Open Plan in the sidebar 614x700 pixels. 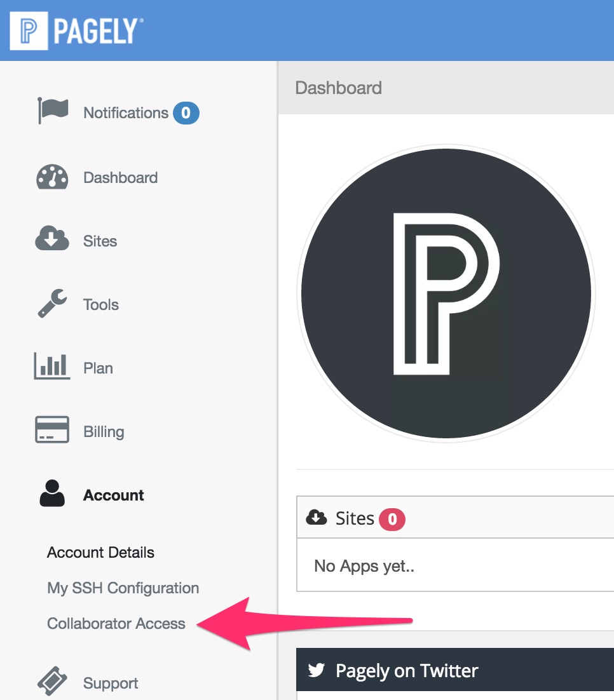99,368
